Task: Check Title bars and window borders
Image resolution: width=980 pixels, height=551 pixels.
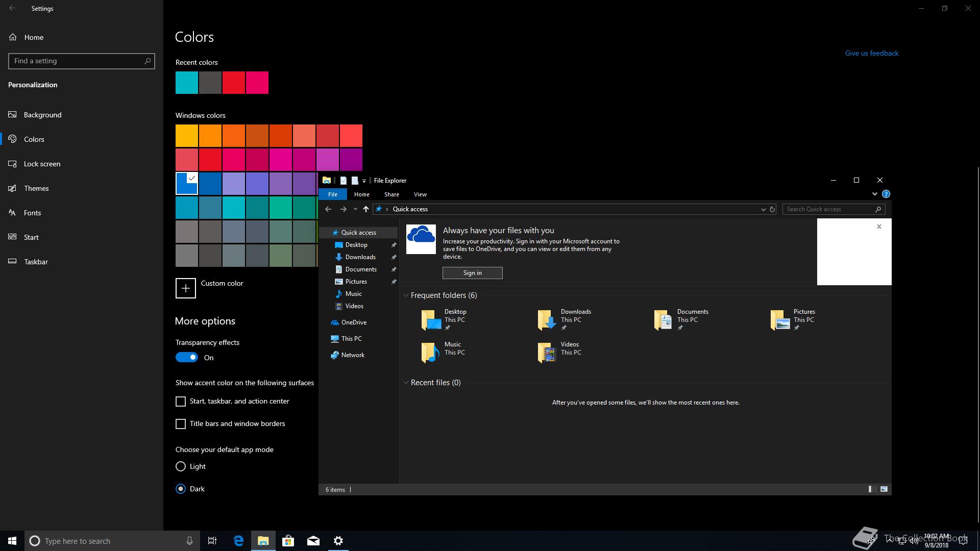Action: pyautogui.click(x=181, y=424)
